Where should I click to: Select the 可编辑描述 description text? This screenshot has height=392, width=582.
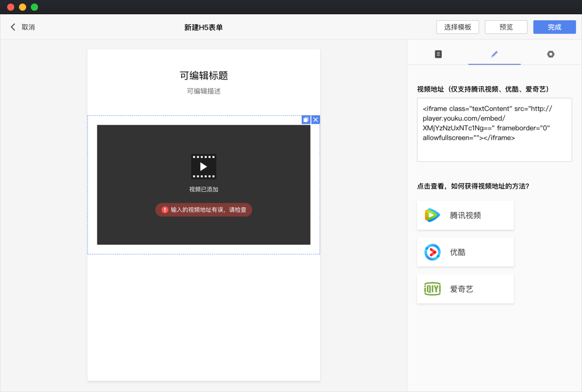(204, 91)
